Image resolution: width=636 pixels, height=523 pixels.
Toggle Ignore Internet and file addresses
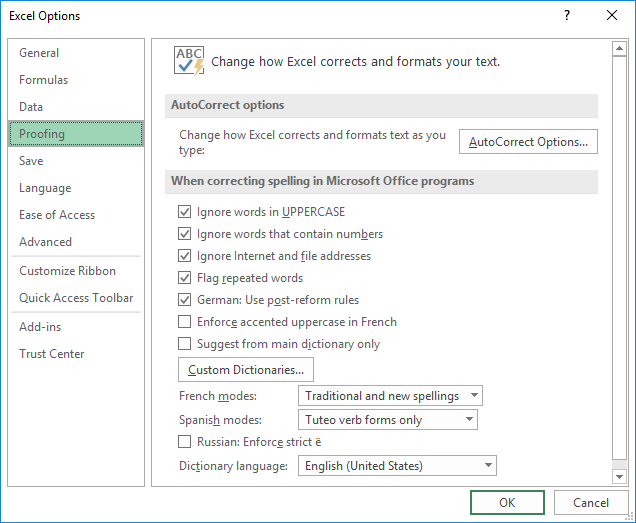pyautogui.click(x=185, y=256)
